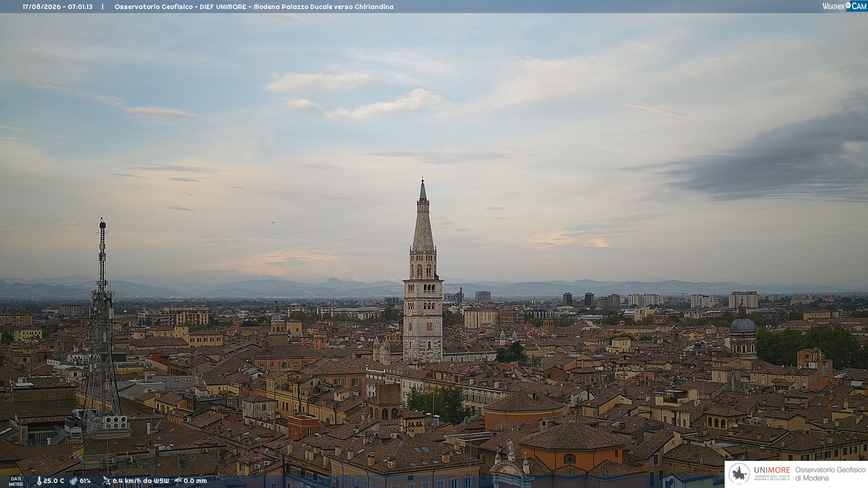The height and width of the screenshot is (488, 868).
Task: Click the 25.0 C temperature reading
Action: pyautogui.click(x=54, y=481)
